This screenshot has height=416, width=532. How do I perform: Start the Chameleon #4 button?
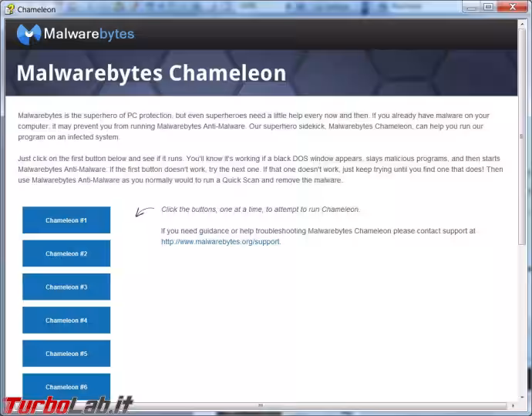66,320
